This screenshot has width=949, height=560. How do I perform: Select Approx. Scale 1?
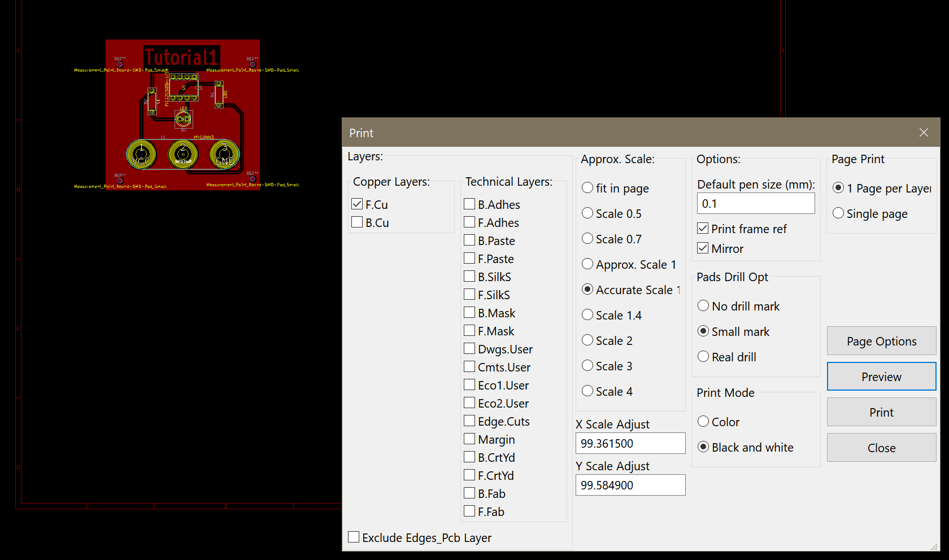tap(587, 264)
